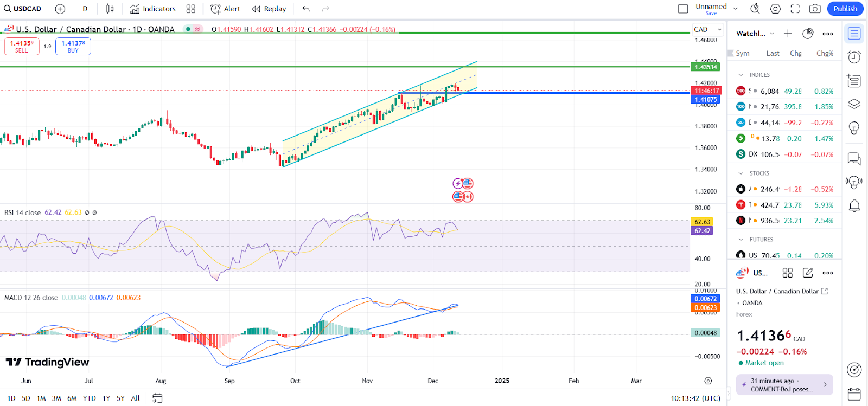Create a new Alert
868x406 pixels.
coord(225,9)
